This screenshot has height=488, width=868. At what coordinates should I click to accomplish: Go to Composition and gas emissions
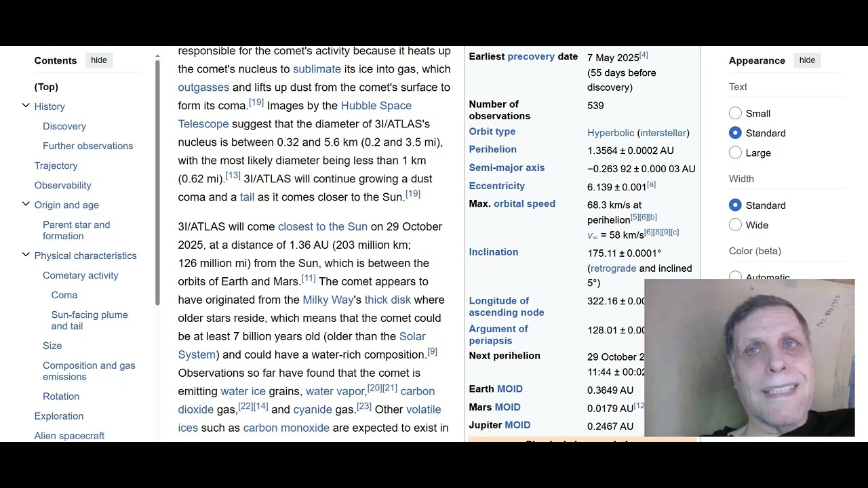[89, 371]
